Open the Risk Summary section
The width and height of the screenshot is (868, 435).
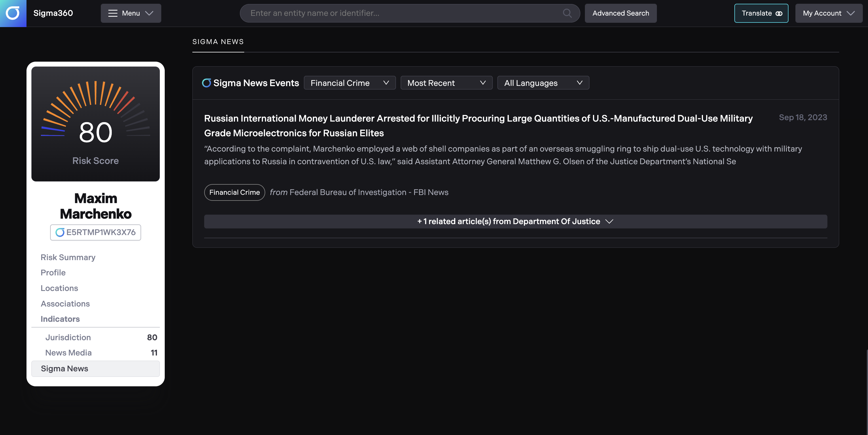pos(68,257)
